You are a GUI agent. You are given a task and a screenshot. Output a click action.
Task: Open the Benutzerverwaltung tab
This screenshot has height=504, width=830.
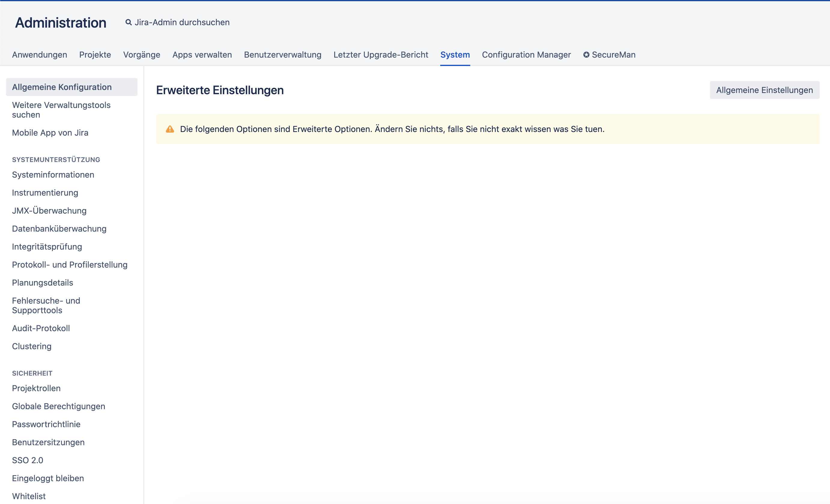[x=283, y=55]
